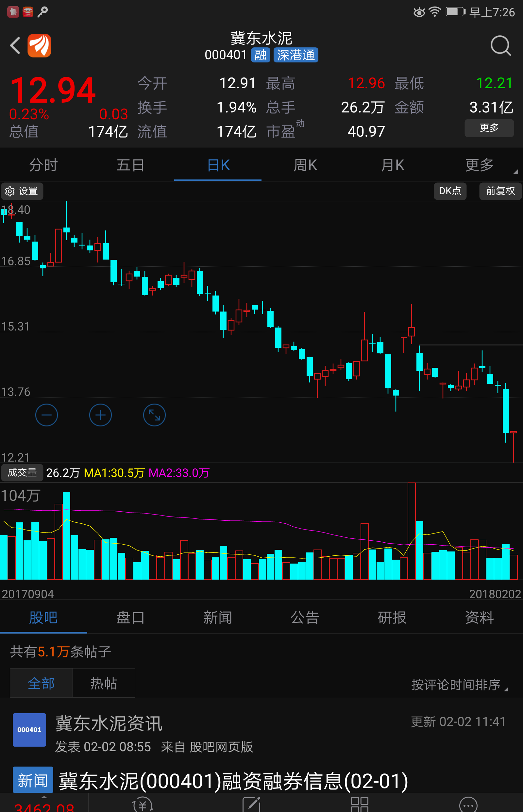
Task: Tap the current price 12.94
Action: pos(53,90)
